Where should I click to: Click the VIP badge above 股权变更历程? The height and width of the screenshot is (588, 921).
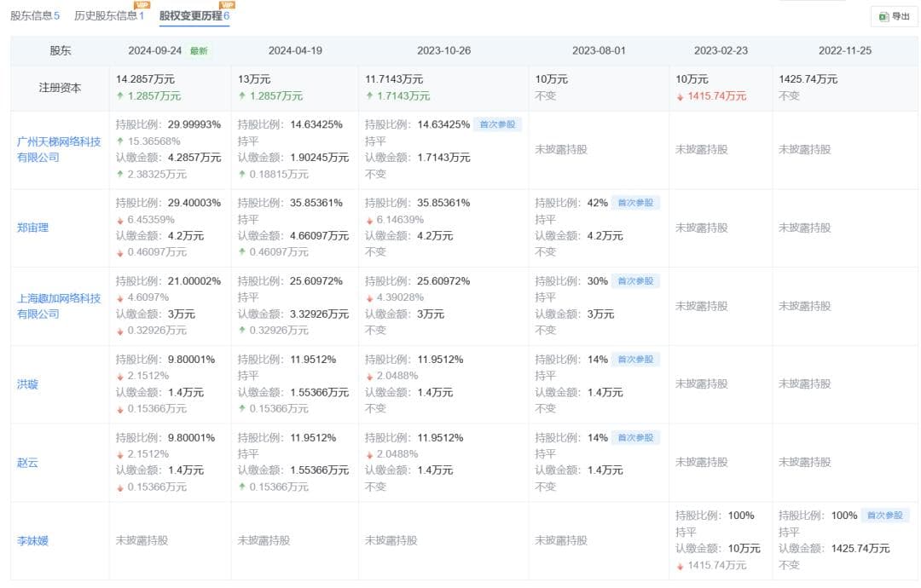[227, 4]
